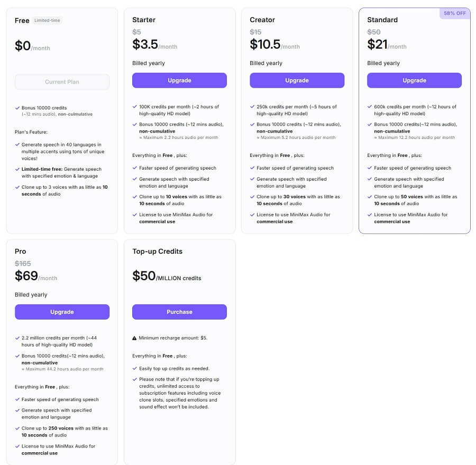Click the Upgrade button for Starter plan
Image resolution: width=476 pixels, height=465 pixels.
(x=179, y=80)
